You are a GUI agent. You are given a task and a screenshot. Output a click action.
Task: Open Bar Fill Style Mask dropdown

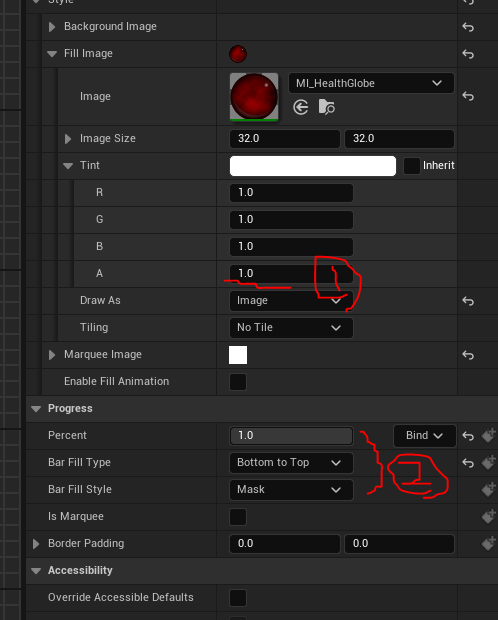[291, 490]
